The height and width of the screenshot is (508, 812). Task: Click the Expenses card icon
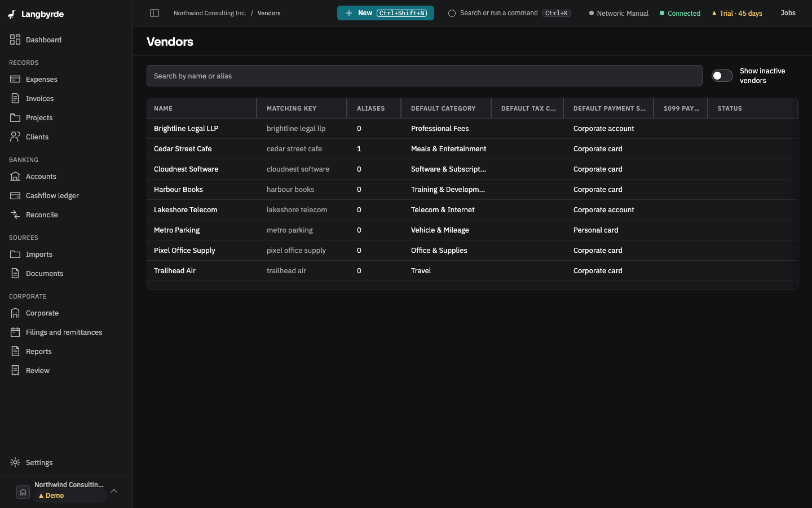click(x=15, y=79)
